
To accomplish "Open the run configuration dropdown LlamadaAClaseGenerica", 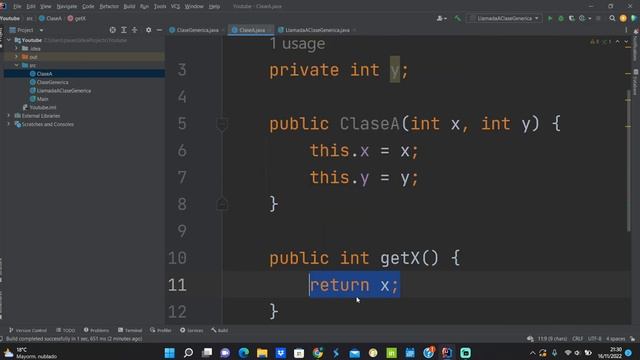I will coord(504,18).
